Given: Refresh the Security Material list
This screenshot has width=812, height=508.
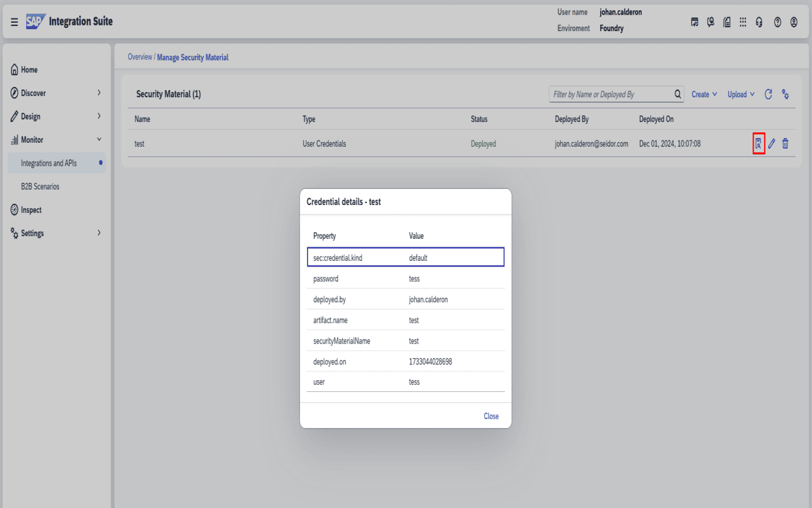Looking at the screenshot, I should (x=768, y=94).
